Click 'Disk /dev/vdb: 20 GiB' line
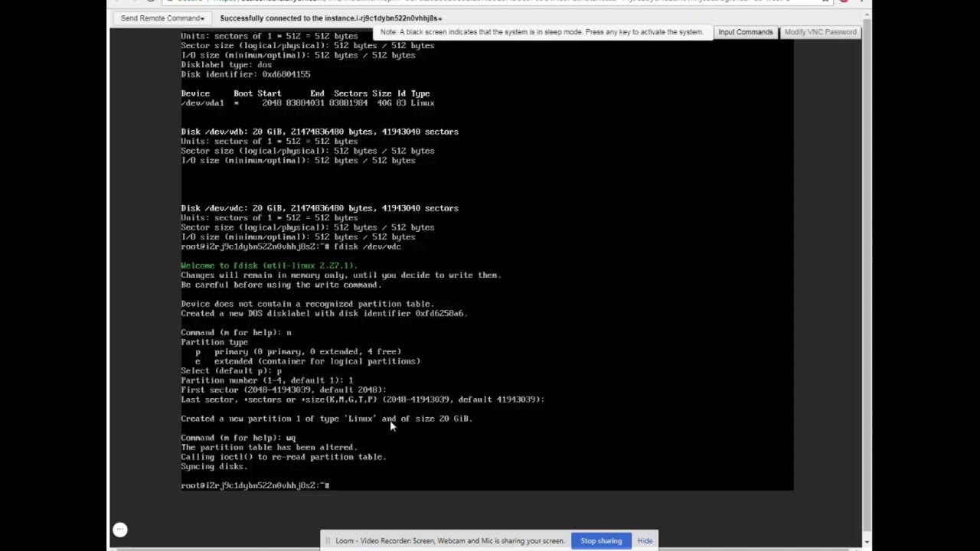 [x=319, y=132]
